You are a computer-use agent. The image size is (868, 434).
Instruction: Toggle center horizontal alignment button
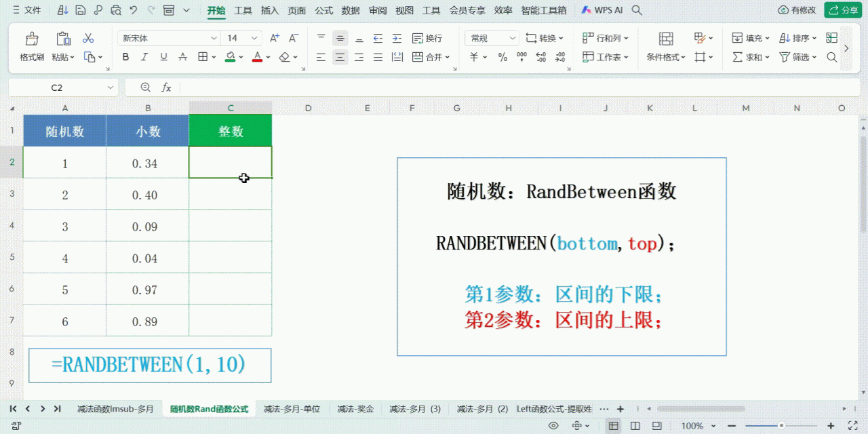[x=340, y=57]
